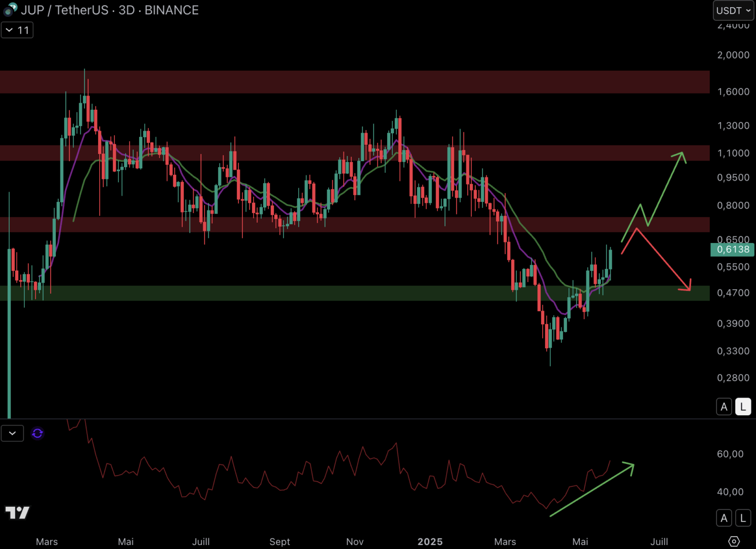
Task: Toggle auto scale A on main chart
Action: coord(724,407)
